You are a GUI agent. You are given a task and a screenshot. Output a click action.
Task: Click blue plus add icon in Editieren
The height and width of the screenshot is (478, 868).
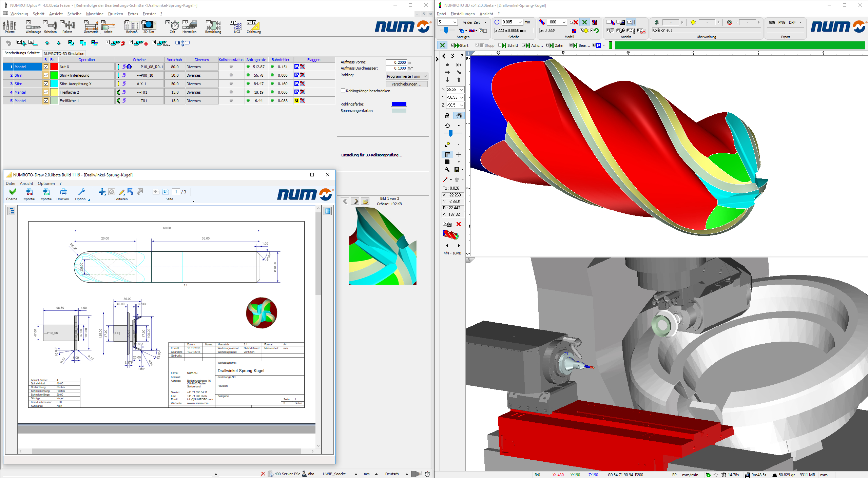pyautogui.click(x=102, y=192)
